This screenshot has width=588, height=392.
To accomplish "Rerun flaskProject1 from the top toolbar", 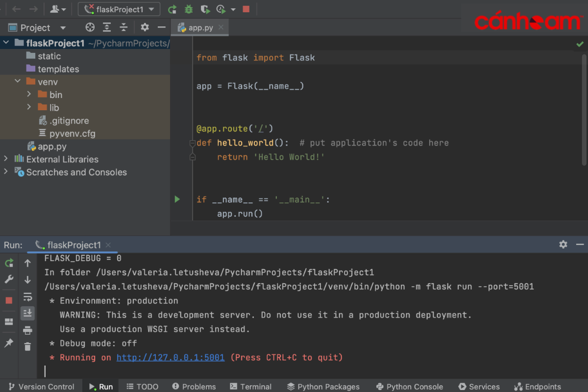I will coord(172,9).
